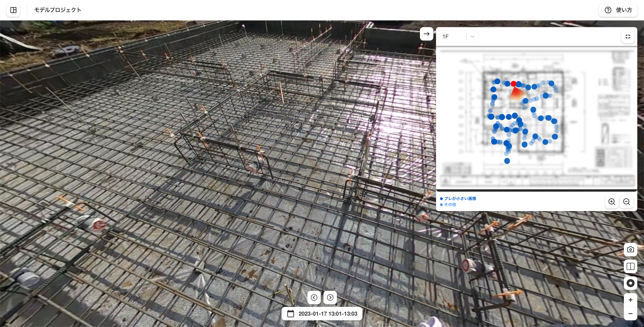Zoom in on the floor plan
The image size is (644, 327).
612,202
